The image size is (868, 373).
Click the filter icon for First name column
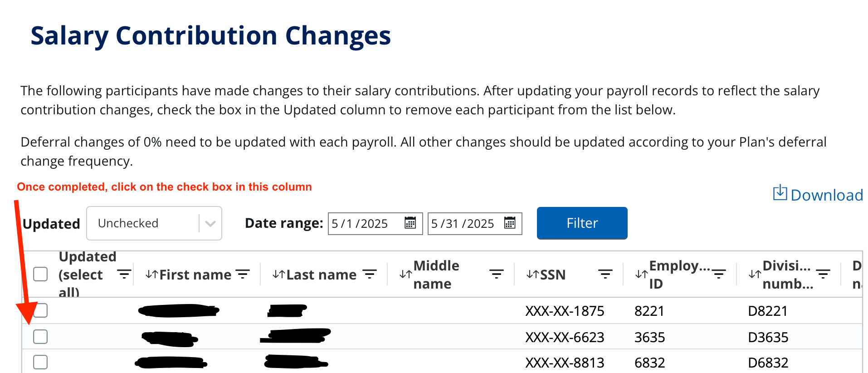pos(243,274)
